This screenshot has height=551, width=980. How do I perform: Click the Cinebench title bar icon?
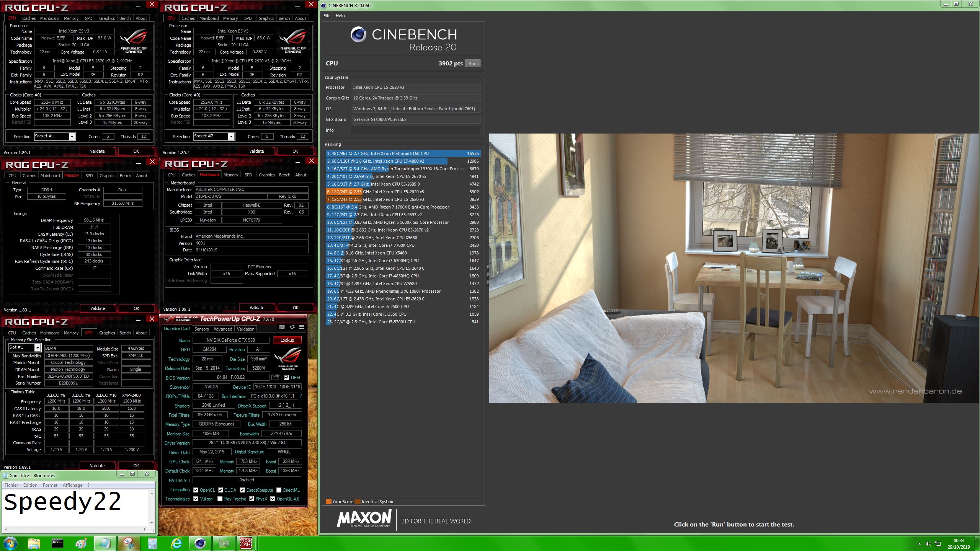(x=323, y=5)
